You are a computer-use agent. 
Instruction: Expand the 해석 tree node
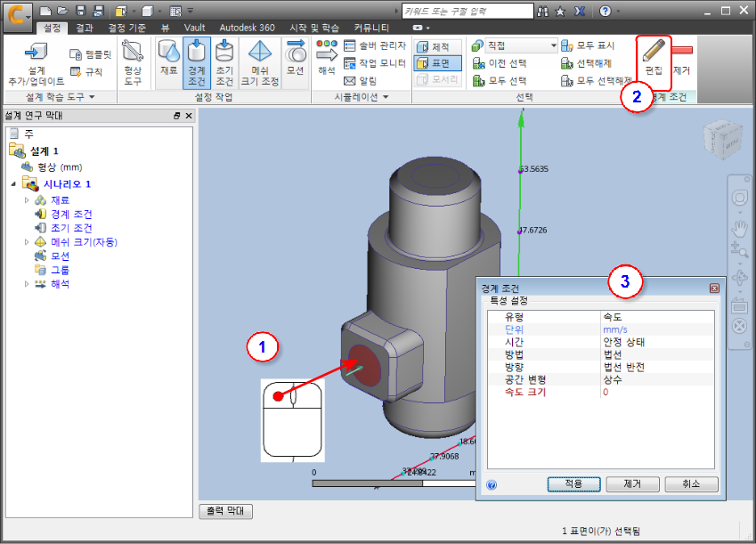tap(27, 284)
